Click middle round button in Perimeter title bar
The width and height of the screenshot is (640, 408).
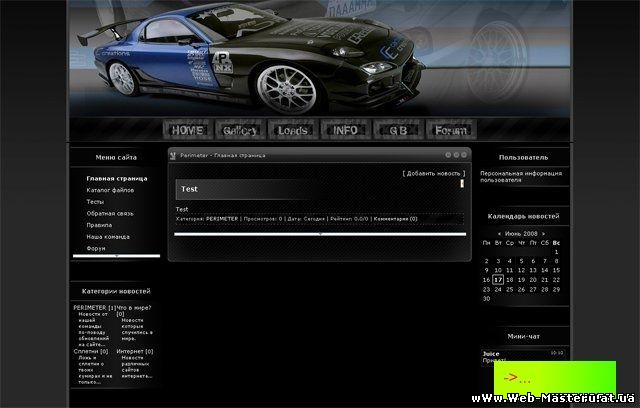[x=456, y=155]
